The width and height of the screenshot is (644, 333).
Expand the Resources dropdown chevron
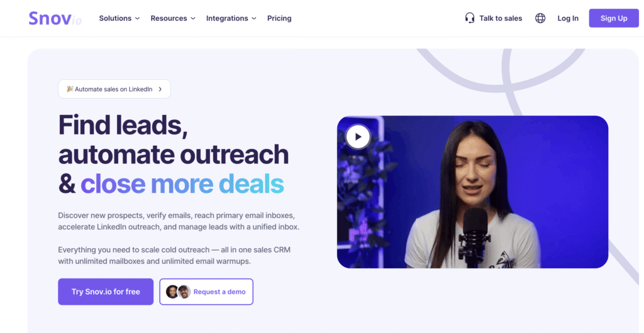(193, 18)
